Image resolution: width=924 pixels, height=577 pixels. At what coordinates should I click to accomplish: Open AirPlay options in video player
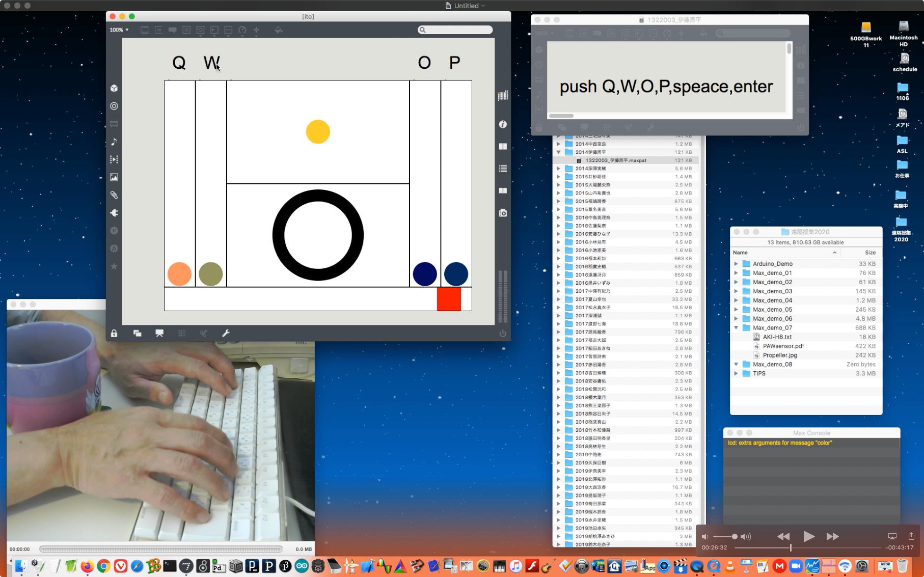[892, 536]
